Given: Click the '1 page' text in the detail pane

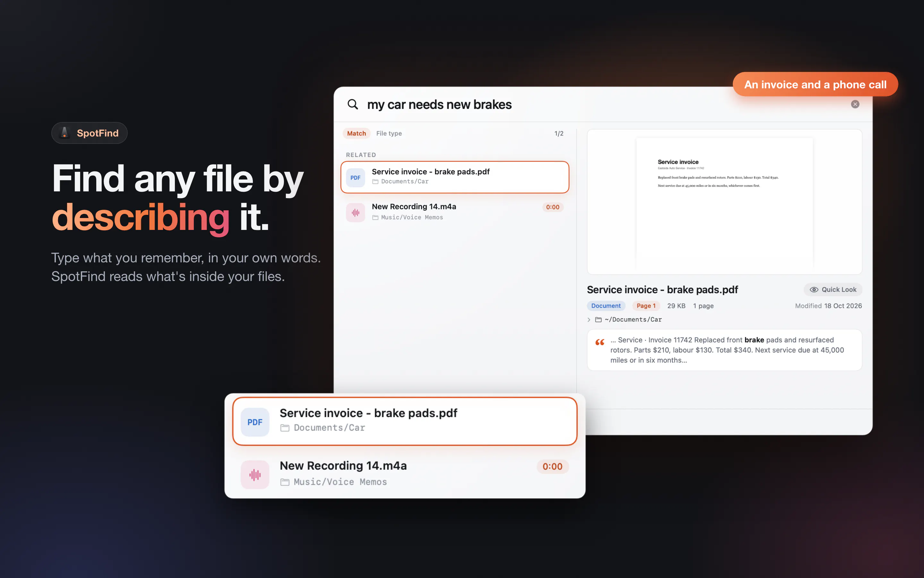Looking at the screenshot, I should 703,306.
